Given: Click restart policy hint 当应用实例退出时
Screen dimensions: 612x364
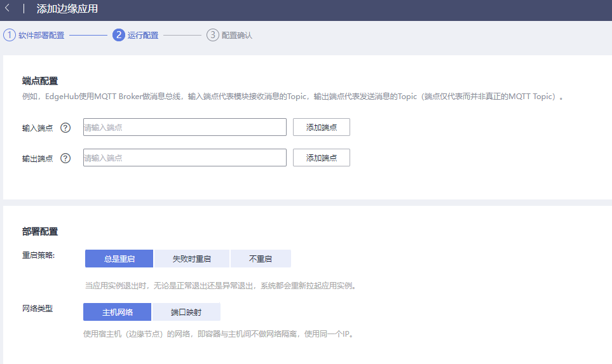Looking at the screenshot, I should [x=221, y=286].
